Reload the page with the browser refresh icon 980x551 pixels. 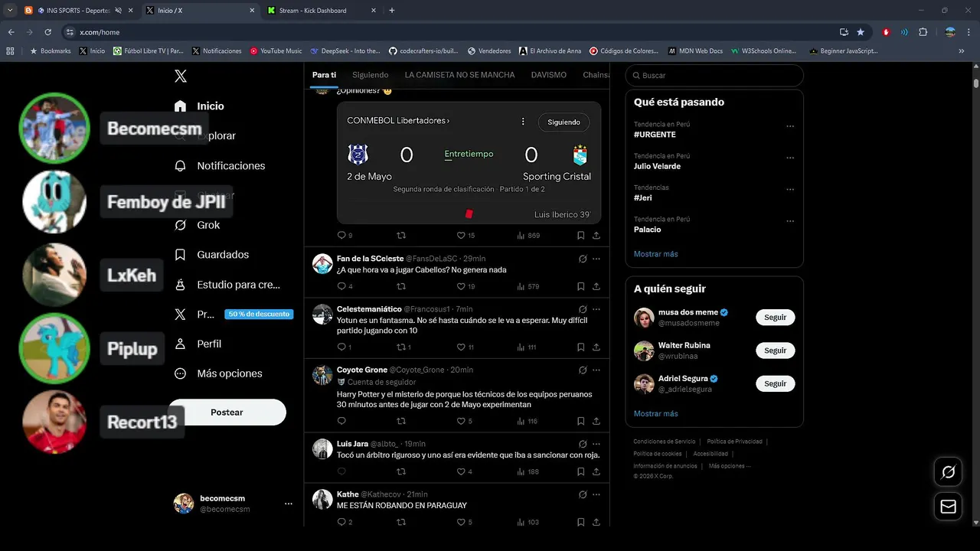click(x=47, y=32)
